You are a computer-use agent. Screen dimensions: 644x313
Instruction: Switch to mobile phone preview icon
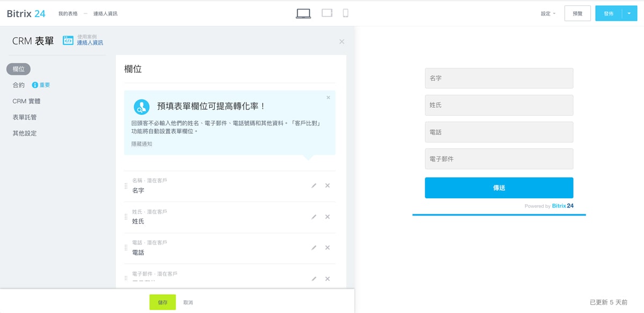pos(346,13)
